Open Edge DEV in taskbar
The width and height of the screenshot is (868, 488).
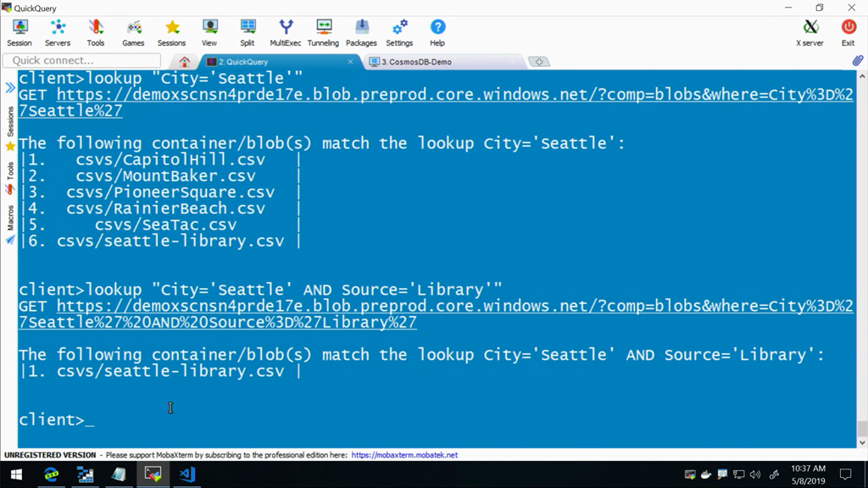[x=52, y=474]
